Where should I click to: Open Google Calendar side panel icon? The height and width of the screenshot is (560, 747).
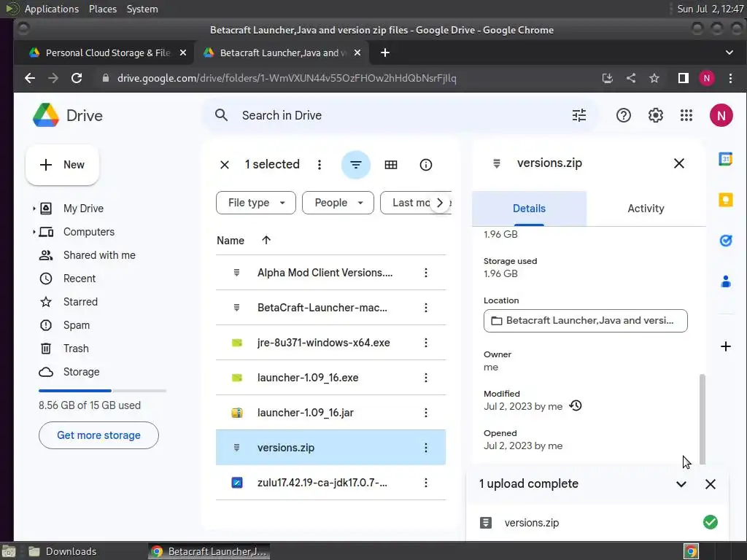[x=725, y=158]
